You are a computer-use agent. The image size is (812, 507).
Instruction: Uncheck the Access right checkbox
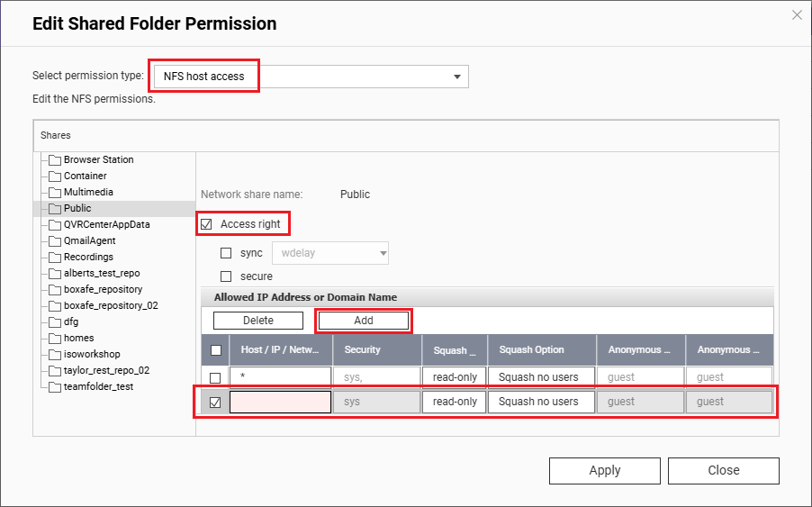pyautogui.click(x=206, y=224)
